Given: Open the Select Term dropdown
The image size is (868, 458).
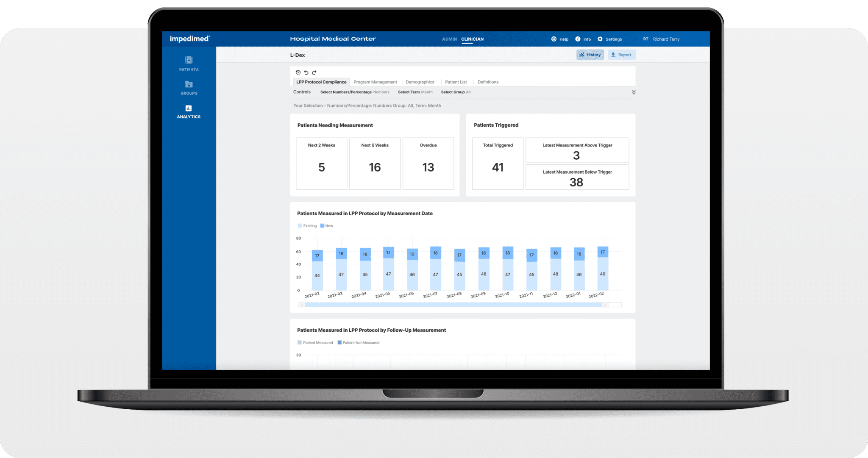Looking at the screenshot, I should click(415, 92).
